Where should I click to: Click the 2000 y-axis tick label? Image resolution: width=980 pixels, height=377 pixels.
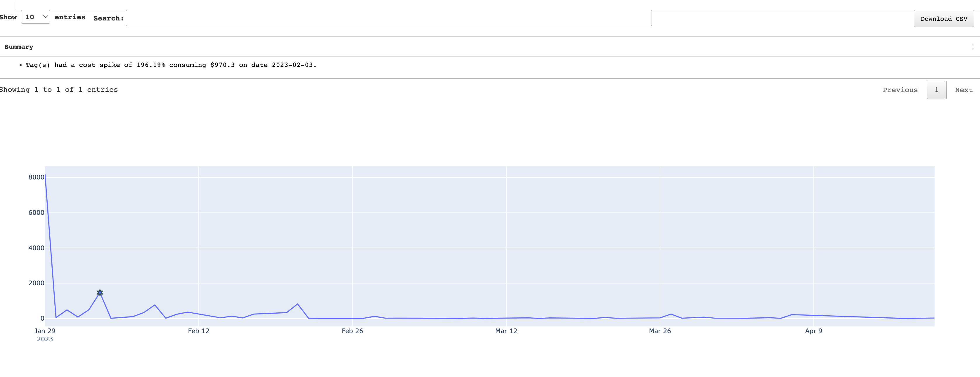tap(36, 283)
